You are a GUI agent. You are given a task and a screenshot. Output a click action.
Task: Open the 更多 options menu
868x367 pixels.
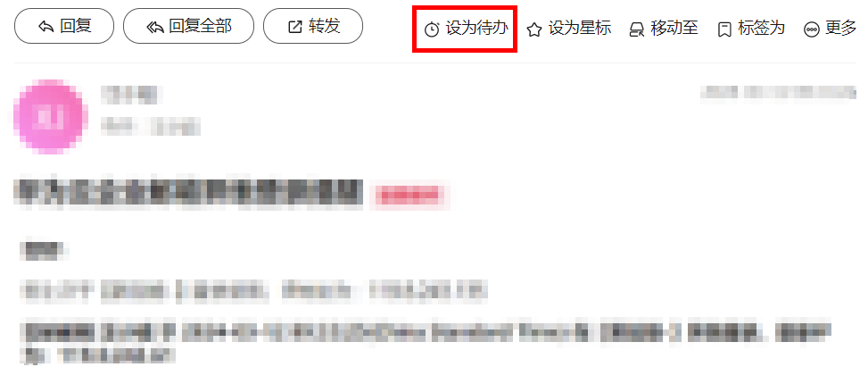[x=831, y=29]
